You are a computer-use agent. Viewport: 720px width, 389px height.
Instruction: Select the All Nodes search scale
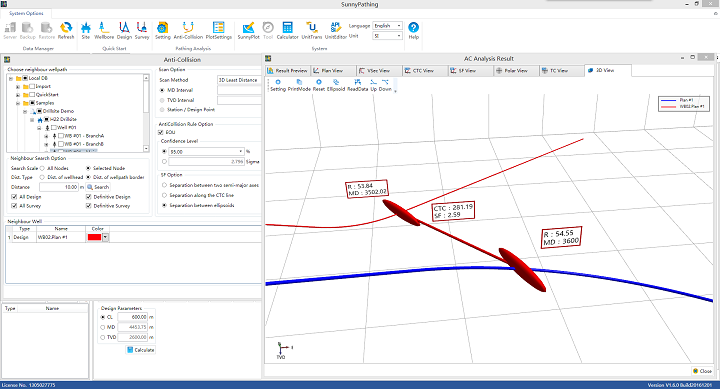coord(42,168)
